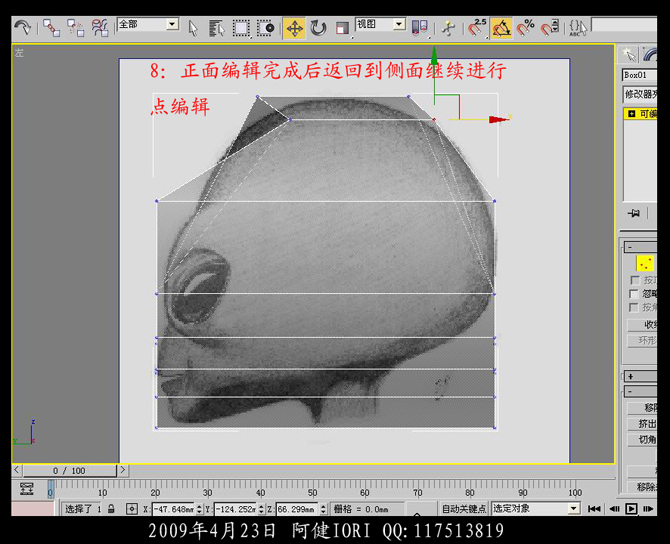
Task: Click the 挤出 Extrude button
Action: tap(642, 423)
